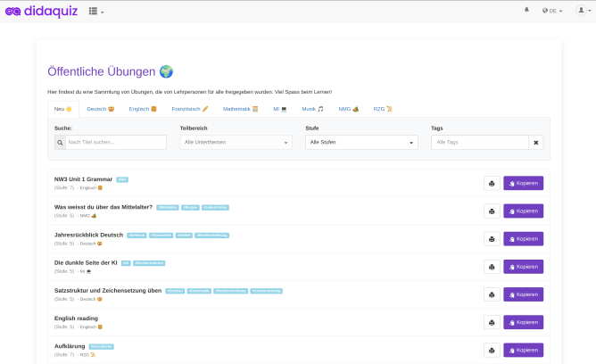Image resolution: width=596 pixels, height=364 pixels.
Task: Copy the NW3 Unit 1 Grammar exercise
Action: pos(524,184)
